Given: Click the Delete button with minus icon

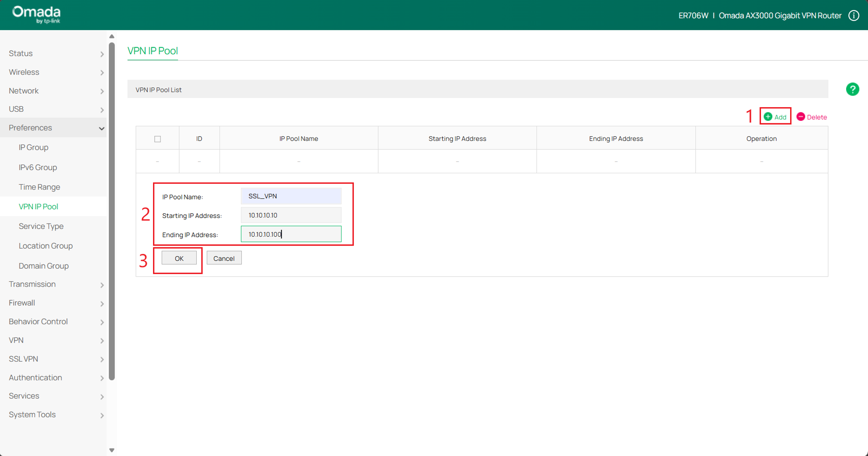Looking at the screenshot, I should [x=812, y=117].
